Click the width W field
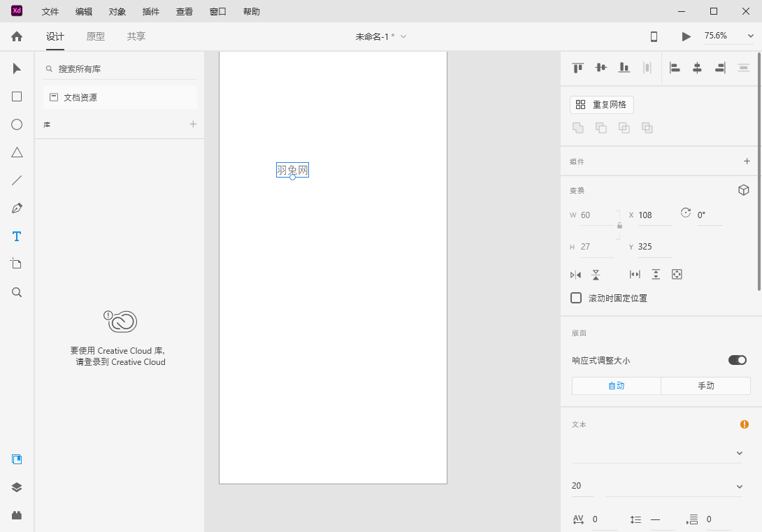 click(597, 215)
